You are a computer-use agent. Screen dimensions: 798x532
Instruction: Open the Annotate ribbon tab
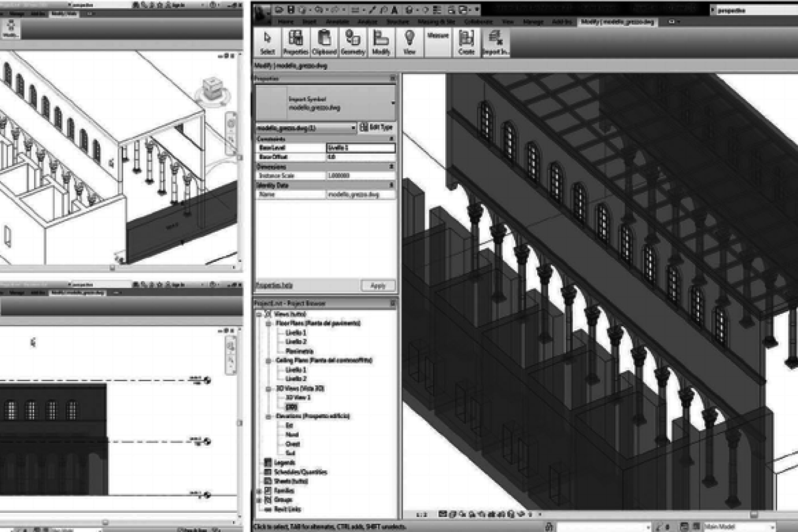click(x=337, y=22)
